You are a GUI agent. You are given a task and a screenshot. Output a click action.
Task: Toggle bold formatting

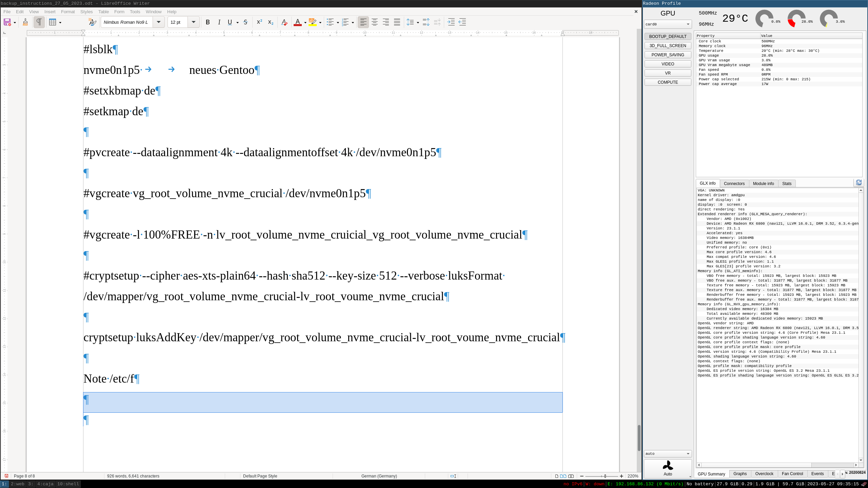tap(208, 22)
